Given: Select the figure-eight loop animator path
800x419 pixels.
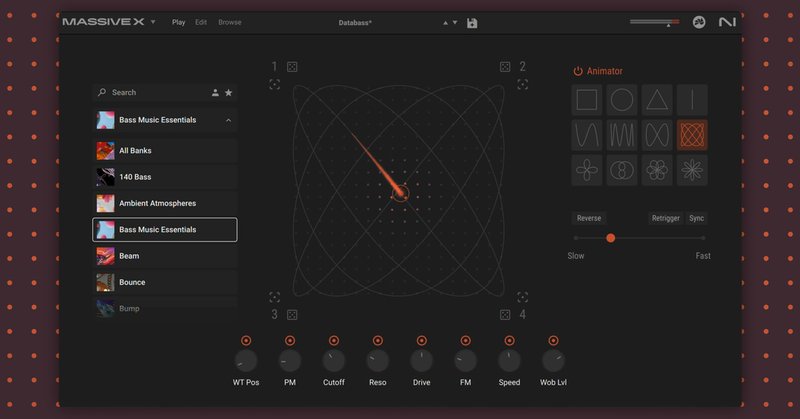Looking at the screenshot, I should tap(657, 135).
